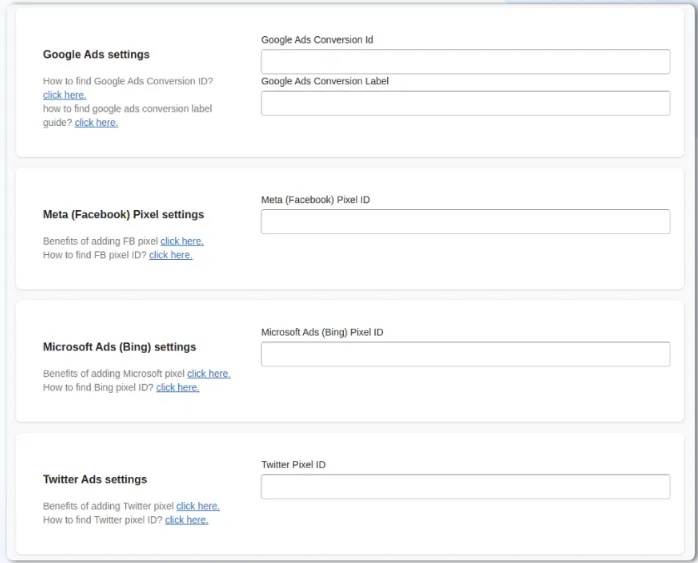Viewport: 698px width, 563px height.
Task: Click the 'Twitter Ads settings' heading
Action: click(x=95, y=479)
